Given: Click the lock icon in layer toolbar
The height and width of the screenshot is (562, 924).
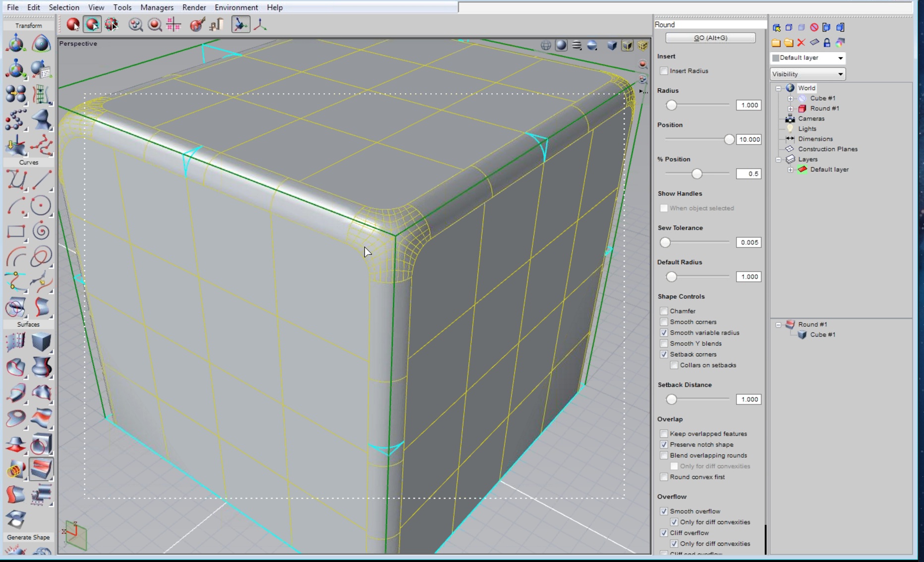Looking at the screenshot, I should point(827,43).
